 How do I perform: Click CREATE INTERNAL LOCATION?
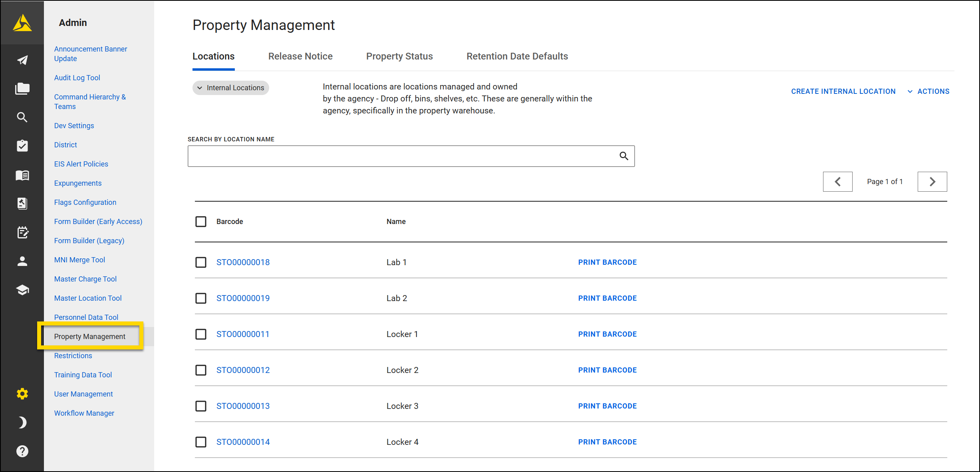(843, 91)
